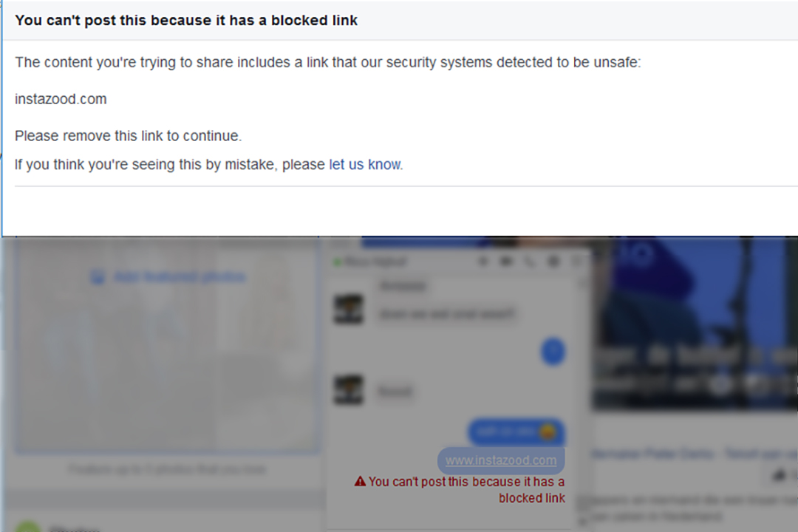Click the second sender avatar in chat
The image size is (798, 532).
tap(348, 389)
